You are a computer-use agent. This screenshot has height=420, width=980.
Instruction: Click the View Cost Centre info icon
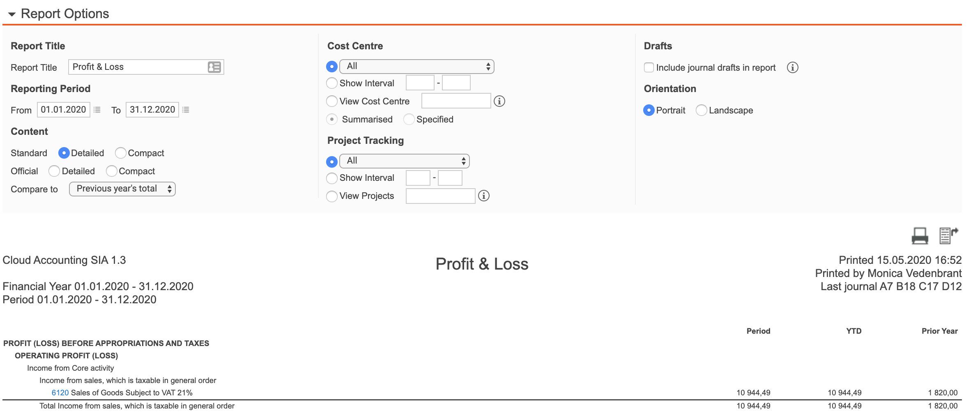499,101
